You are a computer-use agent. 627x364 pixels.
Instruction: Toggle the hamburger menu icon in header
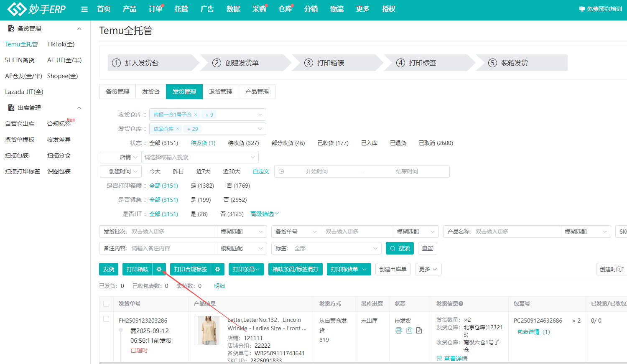coord(84,9)
